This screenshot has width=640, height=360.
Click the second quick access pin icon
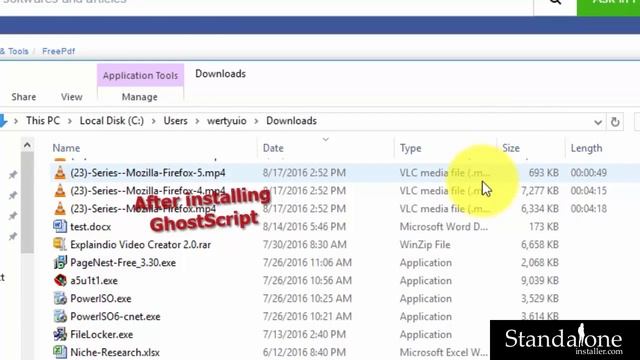13,195
